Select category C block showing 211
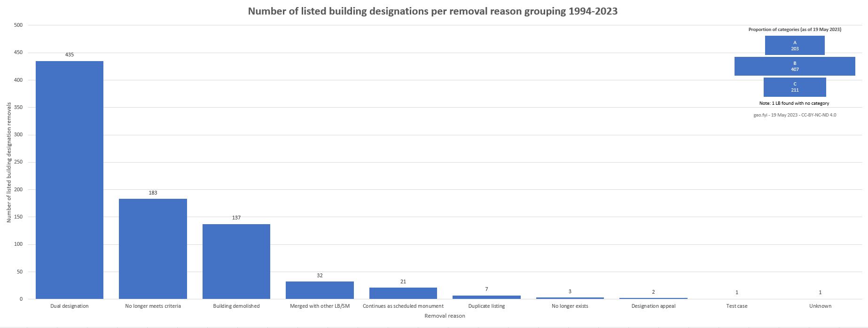 [795, 87]
